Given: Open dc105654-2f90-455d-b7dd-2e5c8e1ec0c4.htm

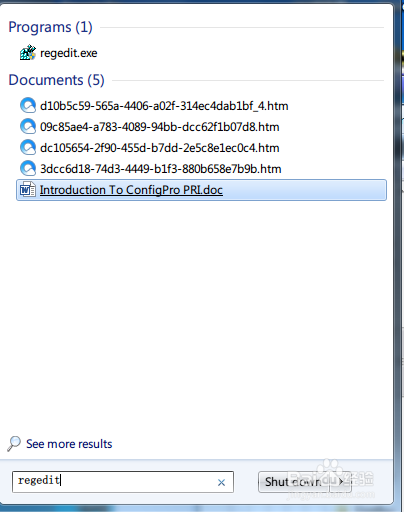Looking at the screenshot, I should coord(160,148).
